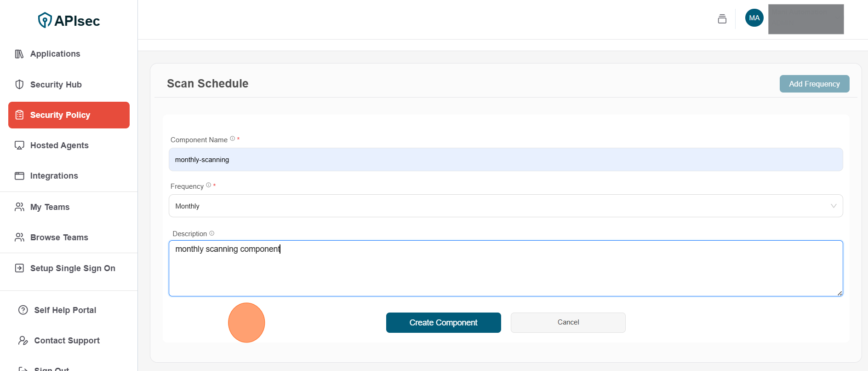
Task: Click inside the Description text area
Action: coord(505,272)
